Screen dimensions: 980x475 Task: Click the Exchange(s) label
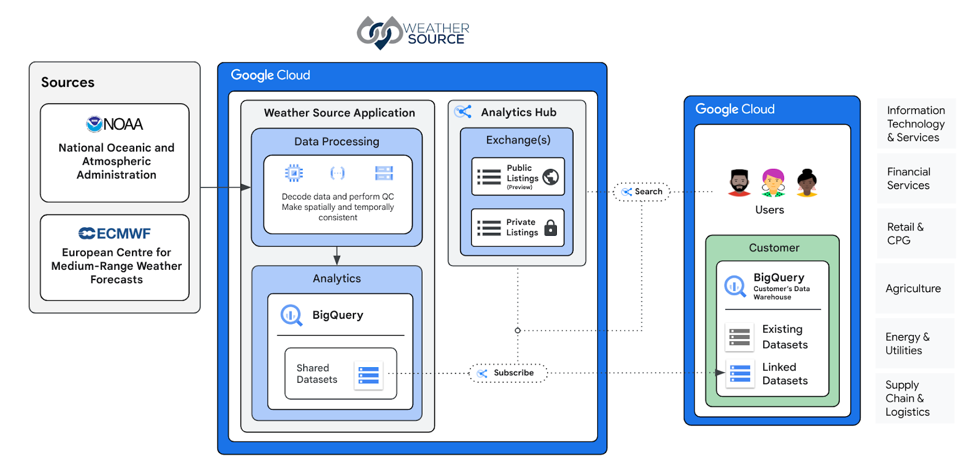(518, 140)
